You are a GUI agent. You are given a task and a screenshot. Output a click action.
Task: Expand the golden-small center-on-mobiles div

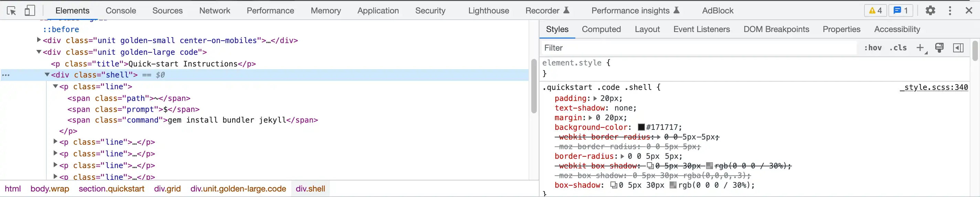tap(39, 40)
